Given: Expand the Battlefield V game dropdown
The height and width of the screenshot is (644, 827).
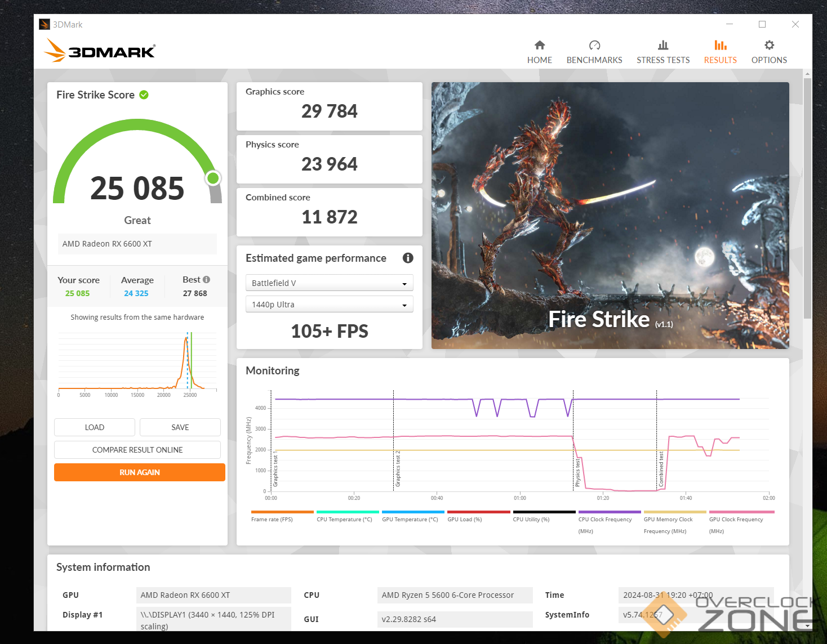Looking at the screenshot, I should (329, 283).
